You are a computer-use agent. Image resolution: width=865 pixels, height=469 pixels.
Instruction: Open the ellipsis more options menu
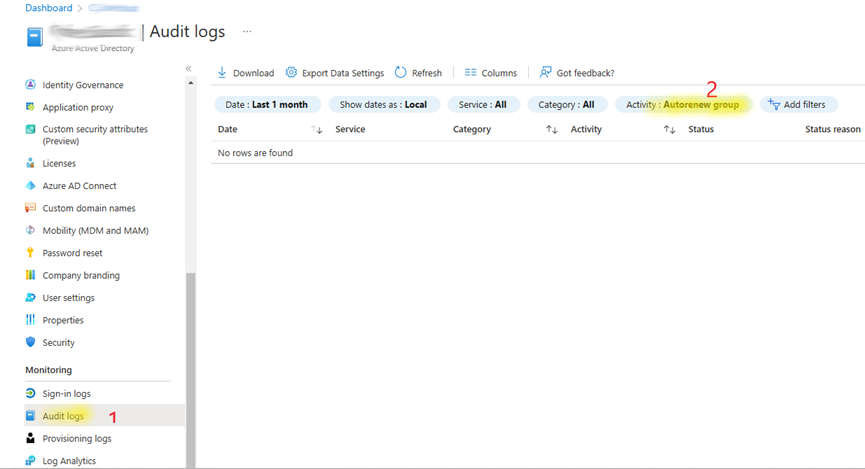click(x=247, y=31)
